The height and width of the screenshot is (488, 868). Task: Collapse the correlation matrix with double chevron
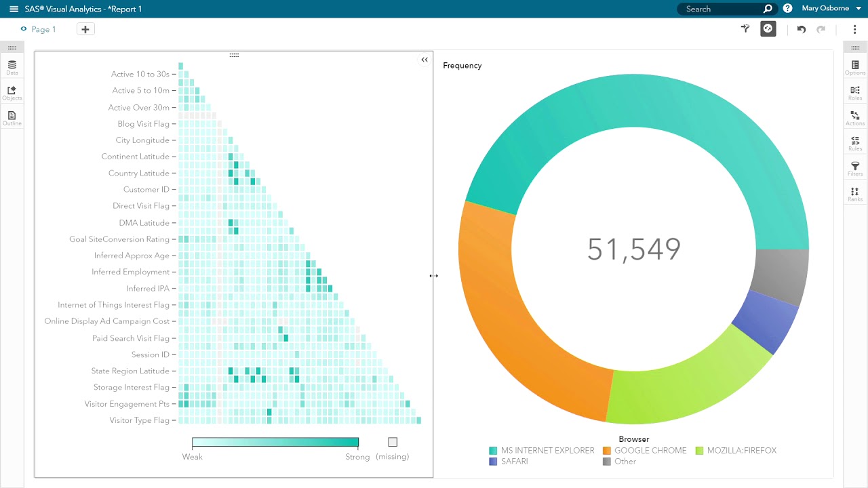click(425, 60)
